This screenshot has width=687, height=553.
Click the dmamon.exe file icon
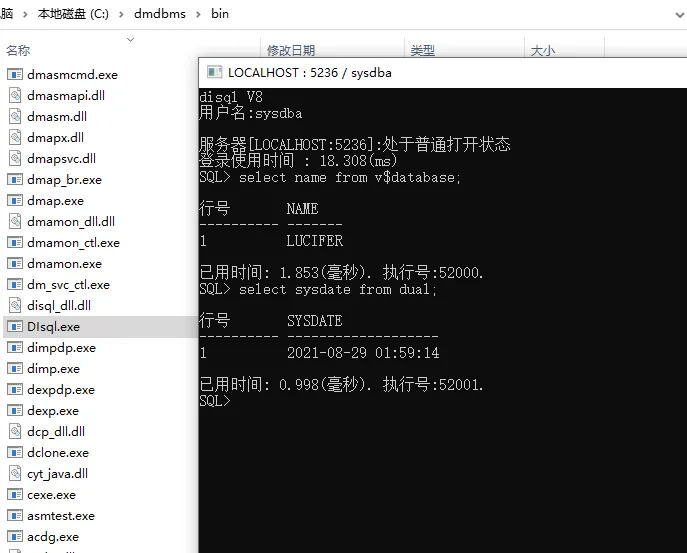[15, 263]
